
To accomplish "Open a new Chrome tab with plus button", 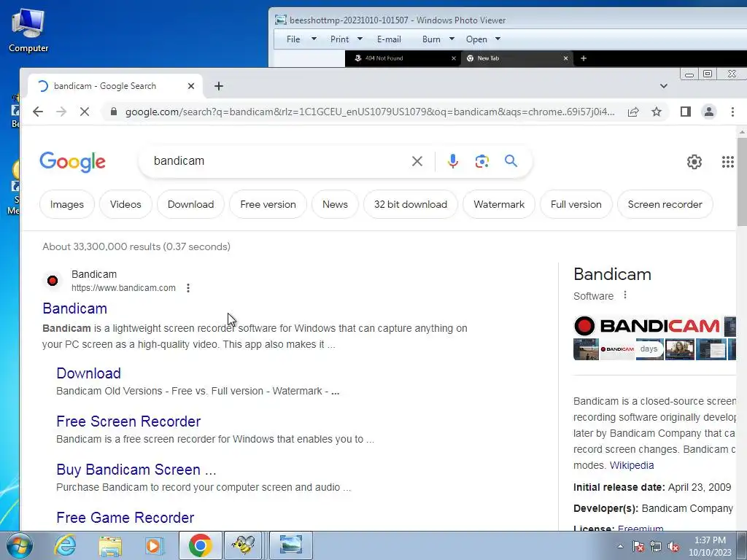I will [x=219, y=86].
